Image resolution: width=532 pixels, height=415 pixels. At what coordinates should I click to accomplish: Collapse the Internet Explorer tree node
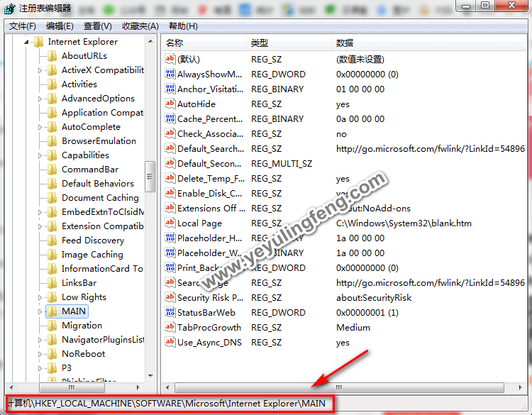(26, 42)
